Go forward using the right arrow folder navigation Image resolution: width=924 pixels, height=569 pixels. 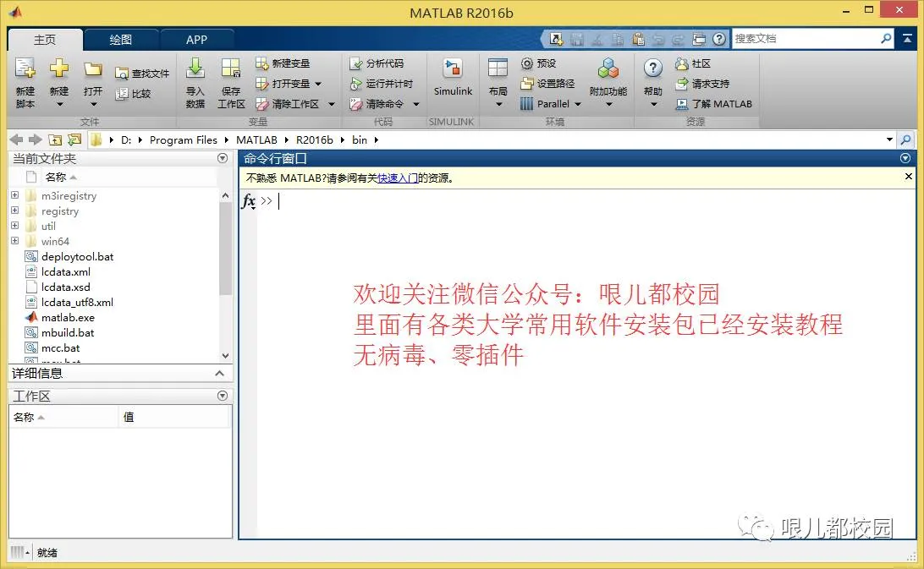point(36,140)
